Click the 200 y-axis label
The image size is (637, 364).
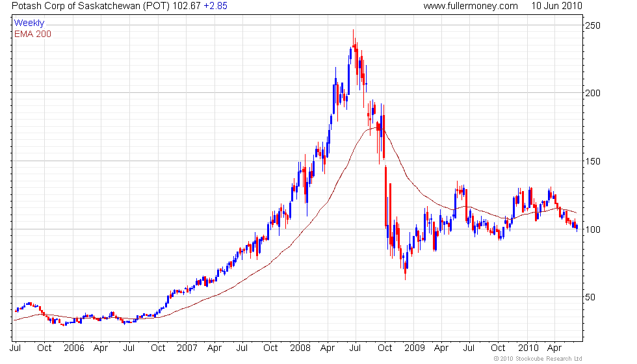[x=593, y=93]
